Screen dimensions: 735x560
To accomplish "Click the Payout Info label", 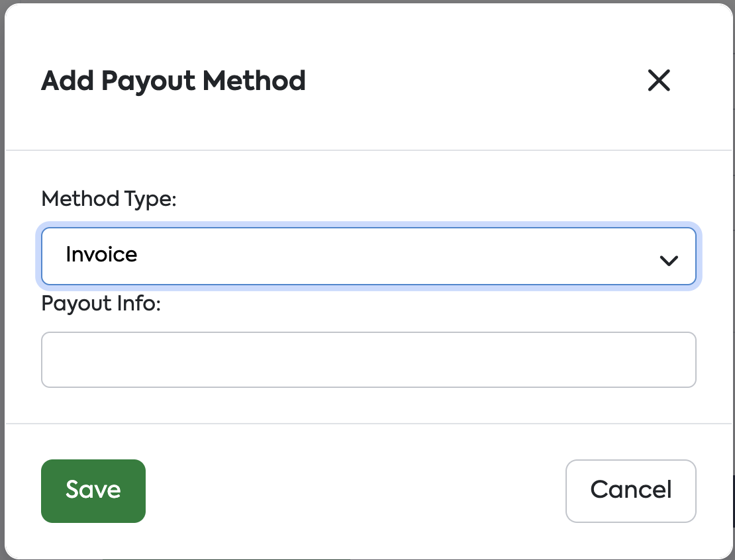I will pyautogui.click(x=101, y=304).
